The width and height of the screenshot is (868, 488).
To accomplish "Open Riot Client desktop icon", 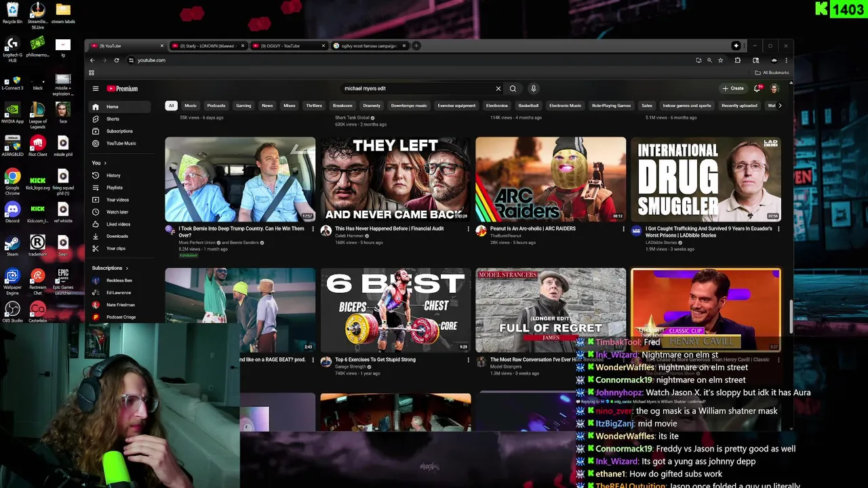I will [37, 146].
